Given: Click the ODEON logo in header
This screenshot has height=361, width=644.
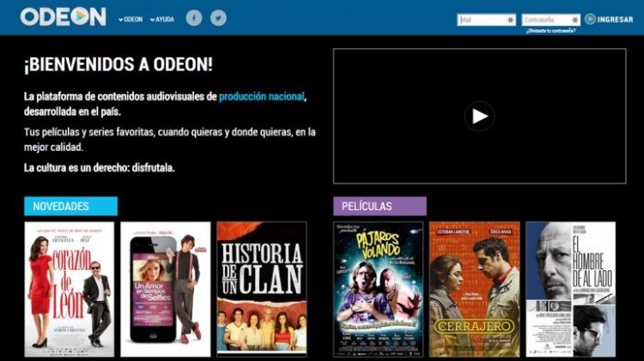Looking at the screenshot, I should click(x=64, y=17).
